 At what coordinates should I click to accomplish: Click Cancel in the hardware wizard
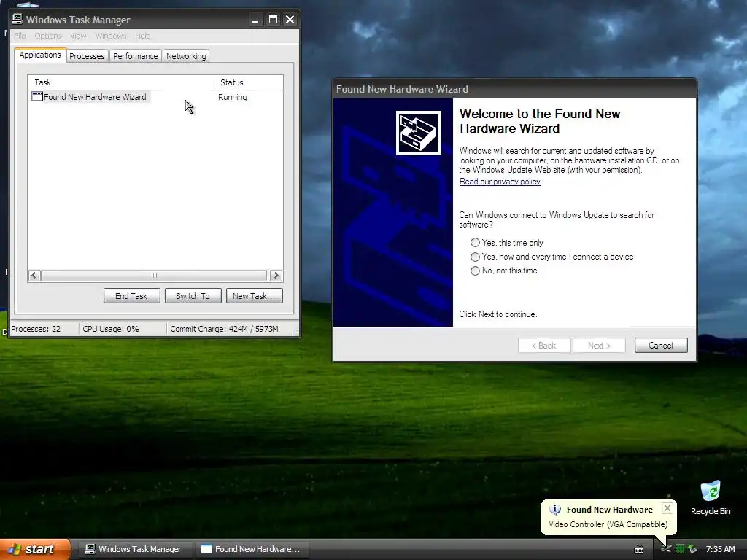[x=661, y=345]
